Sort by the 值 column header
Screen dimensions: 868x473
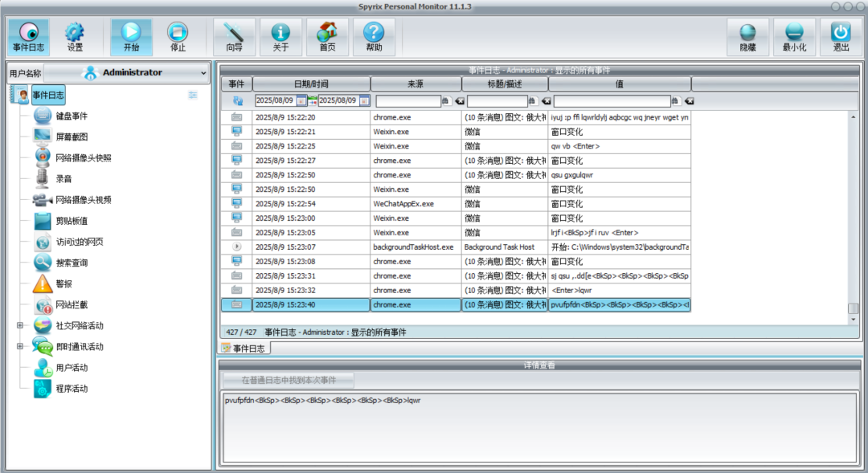point(620,84)
